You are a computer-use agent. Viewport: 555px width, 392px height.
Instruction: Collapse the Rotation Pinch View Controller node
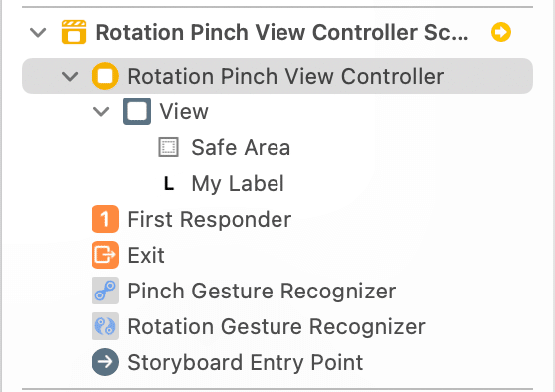70,76
